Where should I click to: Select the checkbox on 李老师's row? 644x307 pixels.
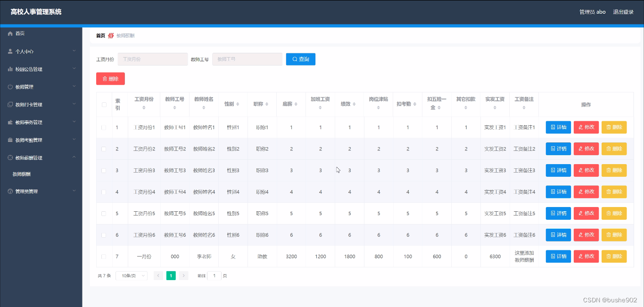[104, 256]
